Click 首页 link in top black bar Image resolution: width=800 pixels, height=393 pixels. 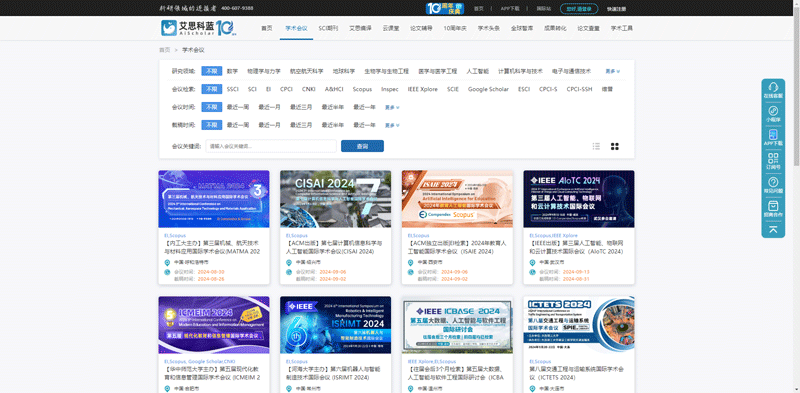pos(479,9)
